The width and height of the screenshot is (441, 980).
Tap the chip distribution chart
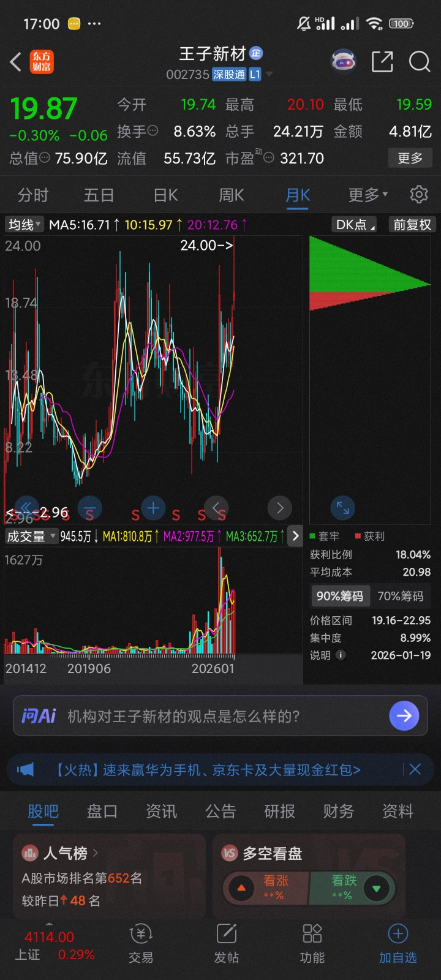(x=370, y=380)
